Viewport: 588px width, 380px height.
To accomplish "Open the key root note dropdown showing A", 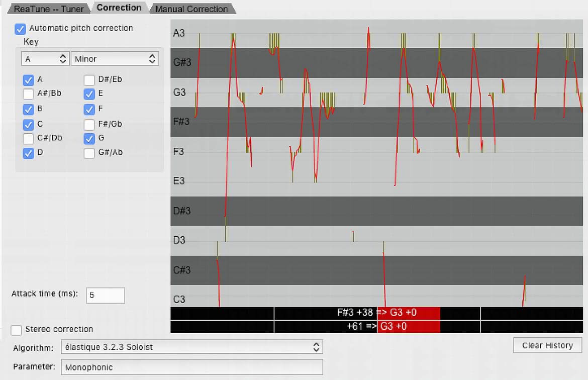I will pyautogui.click(x=45, y=59).
